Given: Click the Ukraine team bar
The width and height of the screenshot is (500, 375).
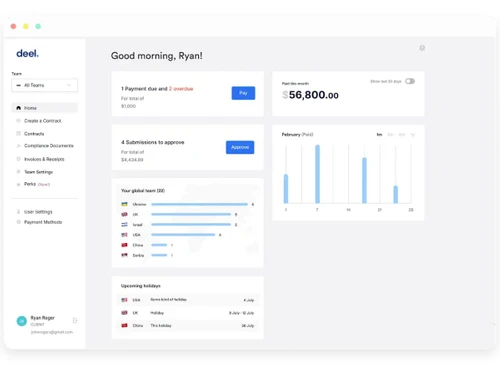Looking at the screenshot, I should click(x=199, y=204).
